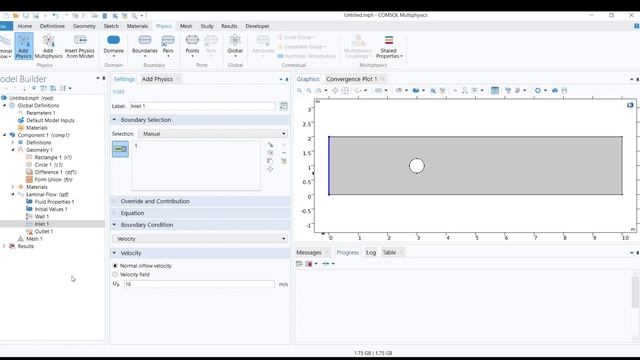640x360 pixels.
Task: Open the Boundaries physics menu
Action: [144, 46]
